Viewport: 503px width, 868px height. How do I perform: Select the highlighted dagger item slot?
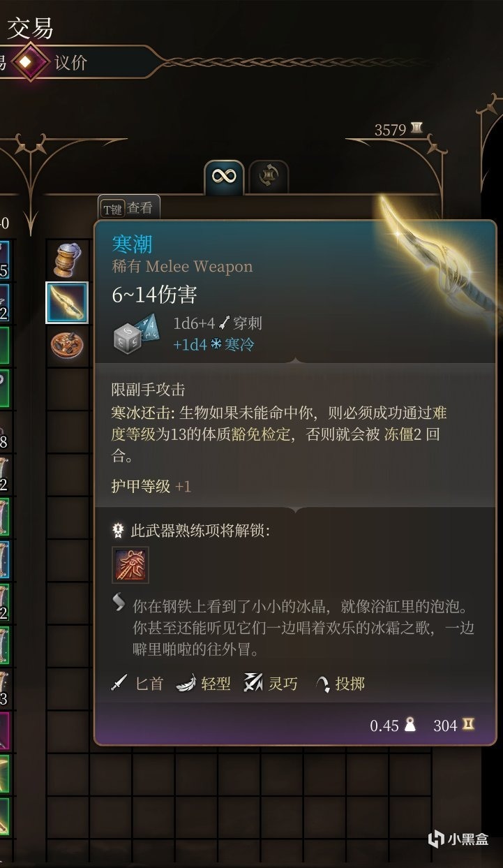coord(67,302)
